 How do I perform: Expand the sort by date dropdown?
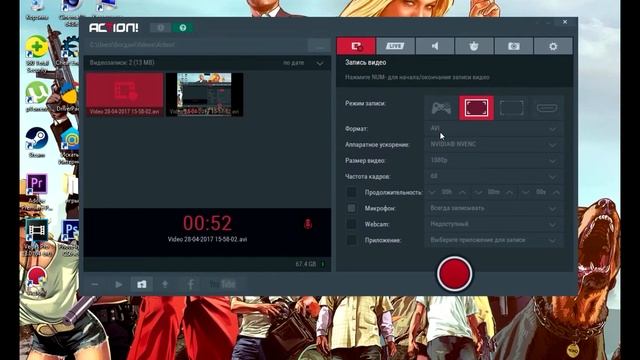pyautogui.click(x=320, y=63)
